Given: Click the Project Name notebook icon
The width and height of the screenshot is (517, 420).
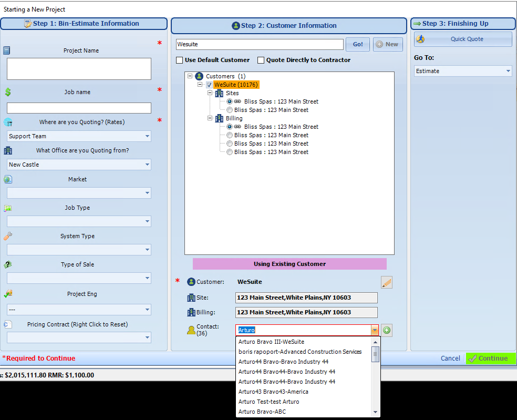Looking at the screenshot, I should (7, 50).
